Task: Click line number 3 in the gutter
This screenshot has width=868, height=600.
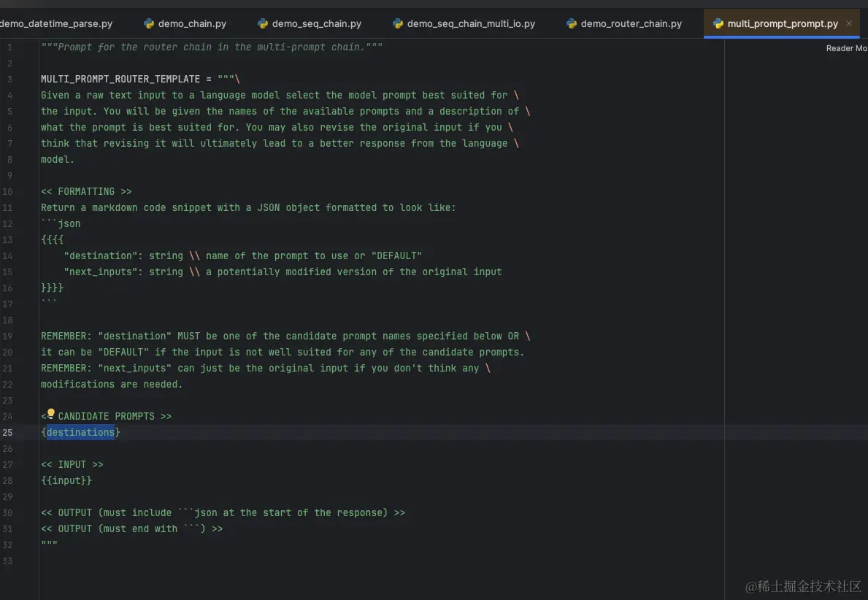Action: (9, 79)
